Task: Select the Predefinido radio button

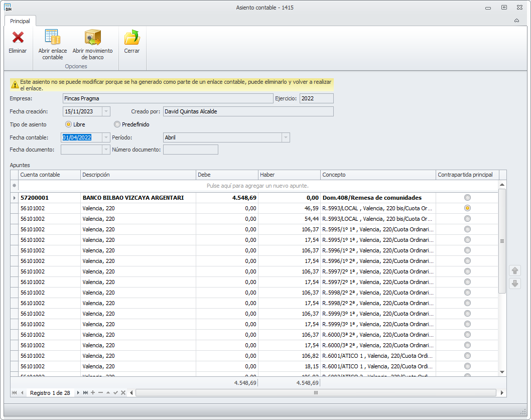Action: click(x=117, y=124)
